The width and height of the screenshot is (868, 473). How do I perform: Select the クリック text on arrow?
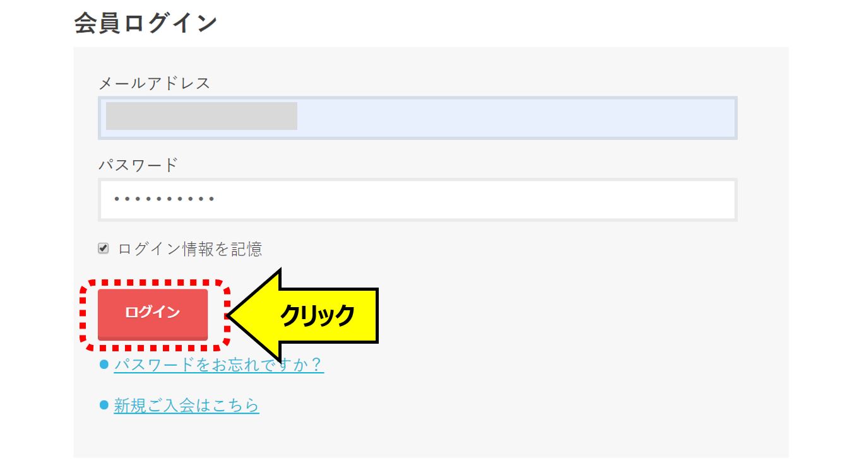click(x=318, y=315)
